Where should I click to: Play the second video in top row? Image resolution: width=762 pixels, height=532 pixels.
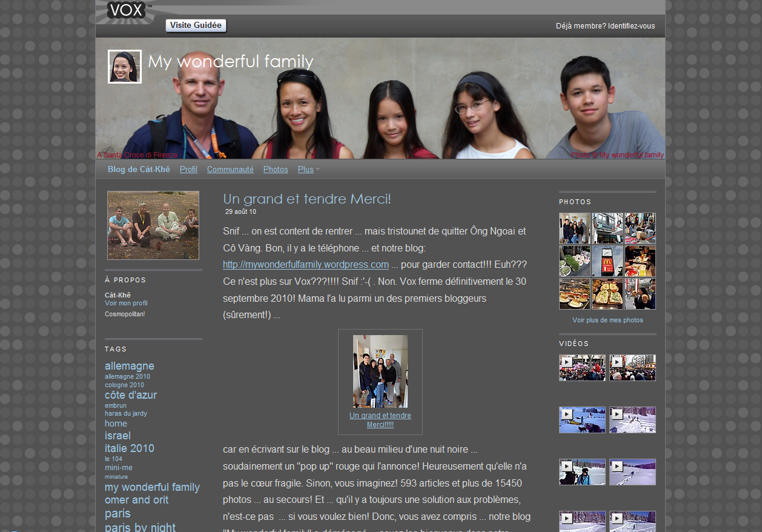[632, 368]
